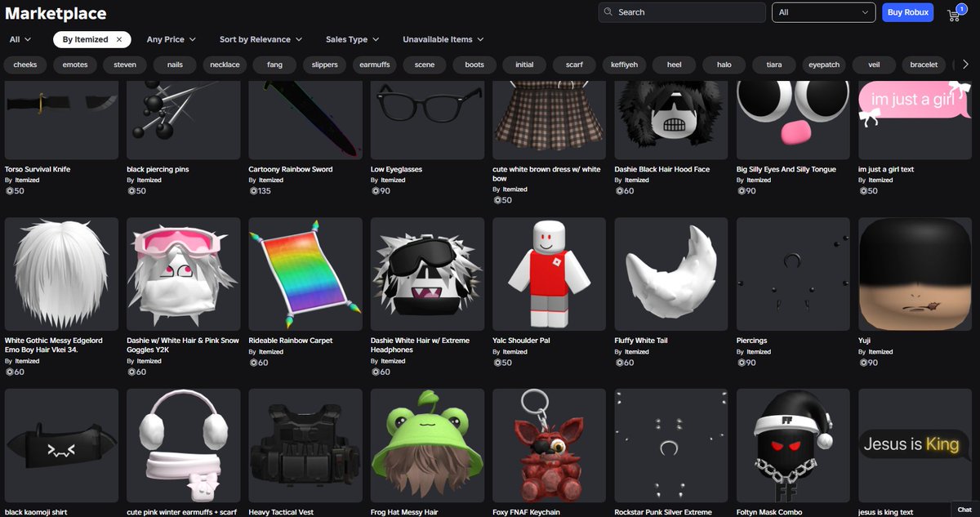Screen dimensions: 980x517
Task: Open jesus is king text thumbnail
Action: (x=915, y=445)
